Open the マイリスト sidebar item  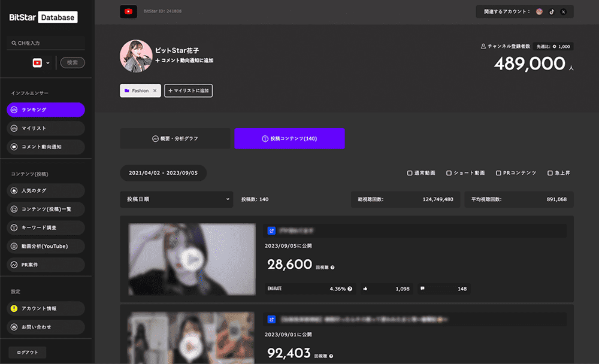click(46, 128)
